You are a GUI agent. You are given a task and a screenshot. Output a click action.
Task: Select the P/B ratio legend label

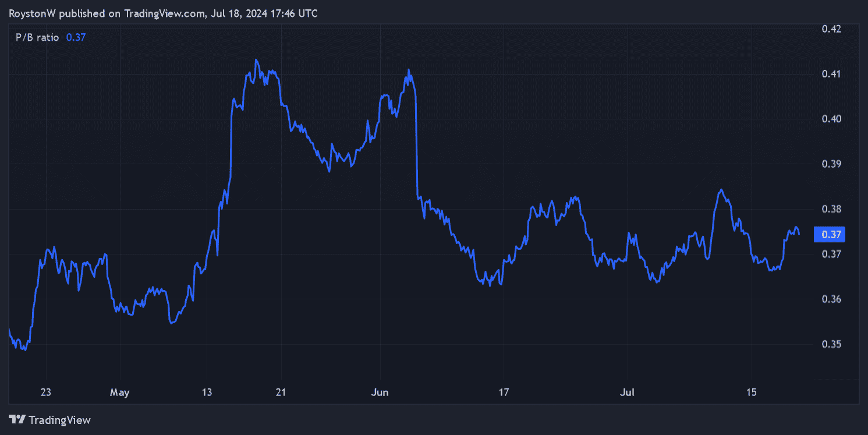click(37, 37)
